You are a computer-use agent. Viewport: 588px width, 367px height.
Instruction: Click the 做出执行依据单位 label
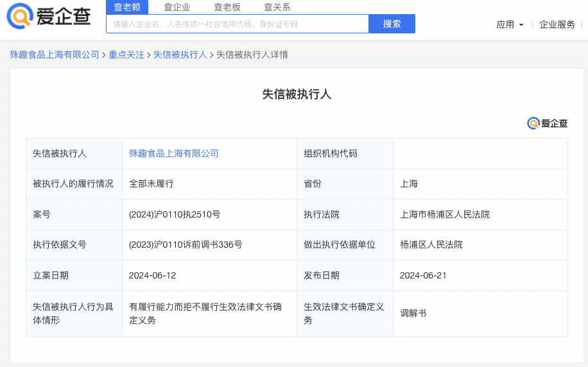tap(340, 245)
